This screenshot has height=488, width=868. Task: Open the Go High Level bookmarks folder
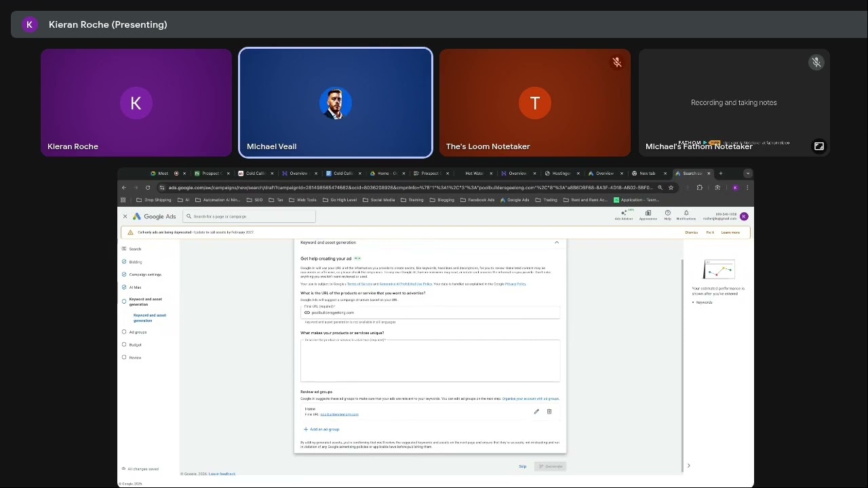340,200
